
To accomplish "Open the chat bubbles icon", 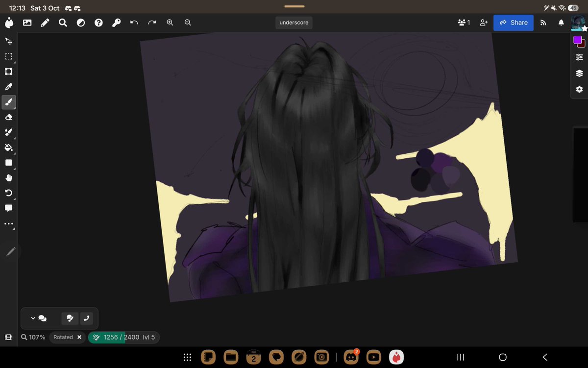I will (x=43, y=318).
